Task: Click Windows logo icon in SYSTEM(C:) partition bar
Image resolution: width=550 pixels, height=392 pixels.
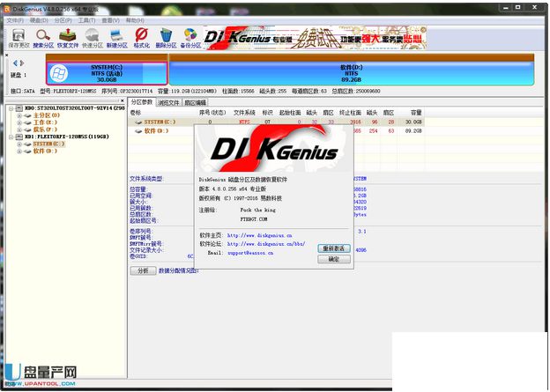Action: (x=58, y=74)
